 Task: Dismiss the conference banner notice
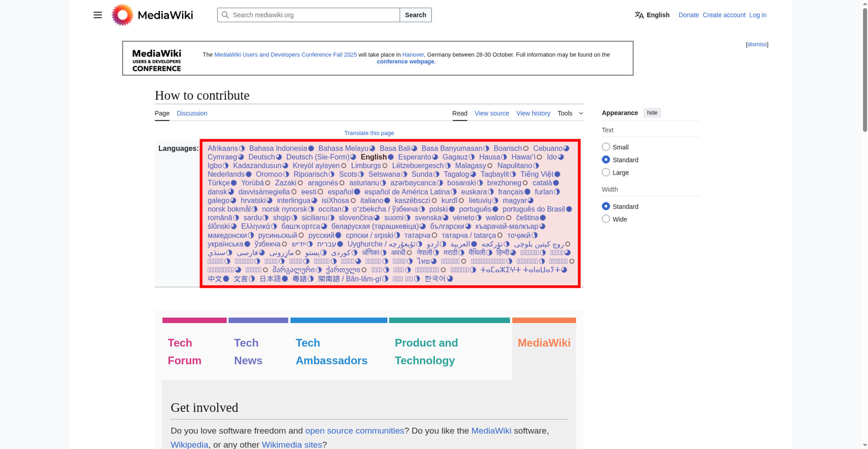coord(757,44)
